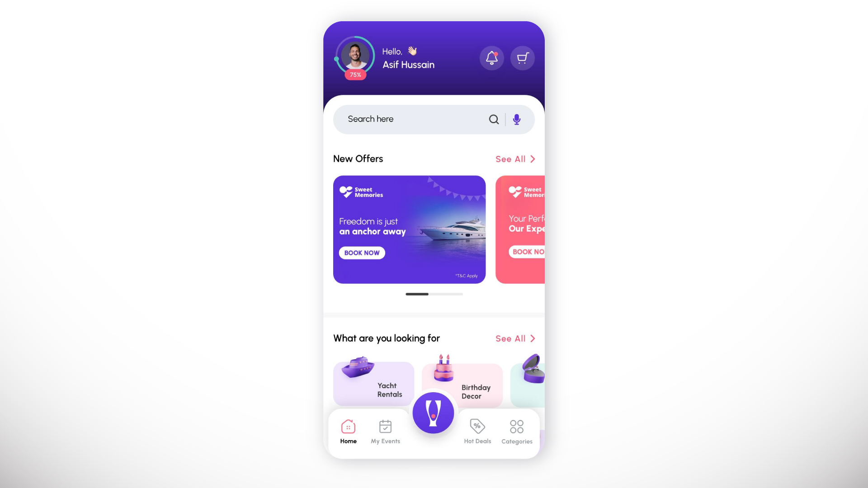This screenshot has width=868, height=488.
Task: Tap first carousel dot indicator
Action: coord(417,294)
